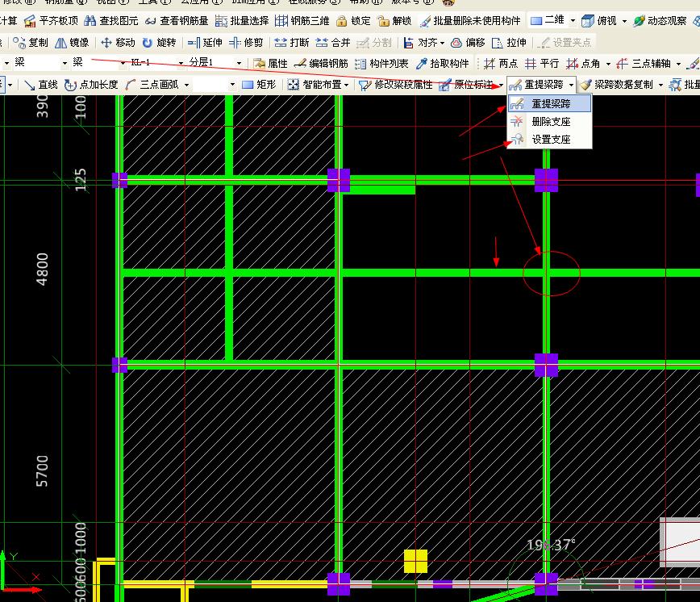Select the 直线 line drawing tool
Viewport: 700px width, 602px height.
point(41,85)
